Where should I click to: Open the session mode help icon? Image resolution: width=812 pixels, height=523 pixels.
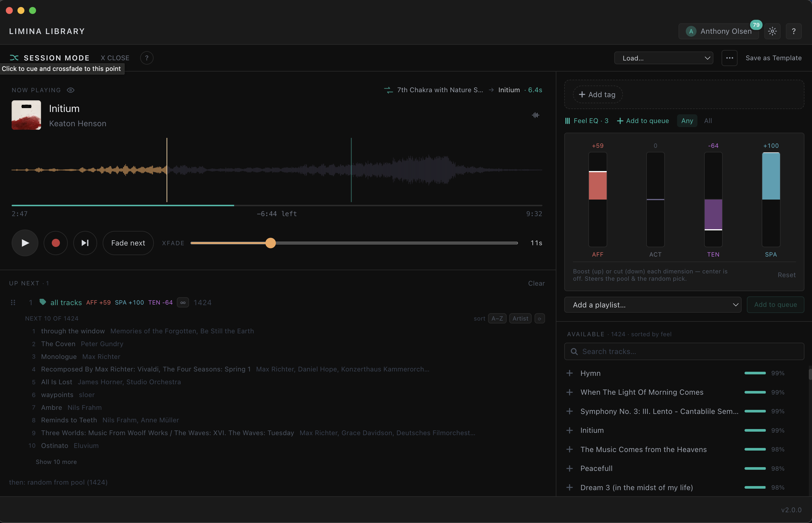[x=147, y=58]
